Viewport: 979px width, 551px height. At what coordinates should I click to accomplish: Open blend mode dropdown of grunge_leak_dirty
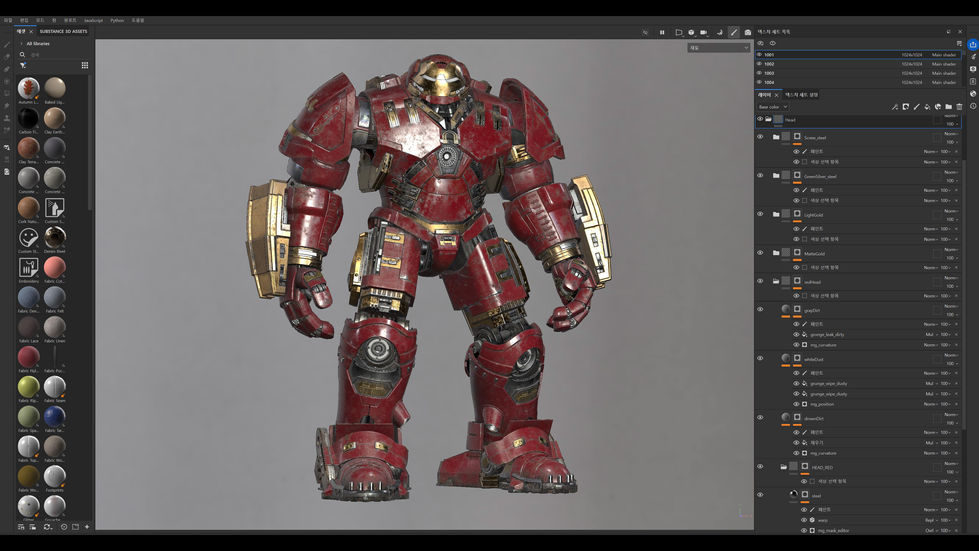click(931, 334)
